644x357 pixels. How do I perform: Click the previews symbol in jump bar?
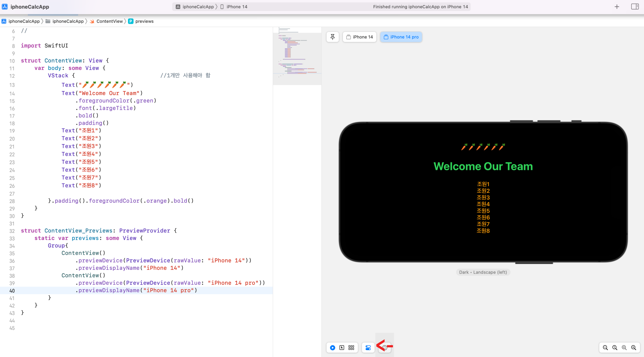point(144,21)
